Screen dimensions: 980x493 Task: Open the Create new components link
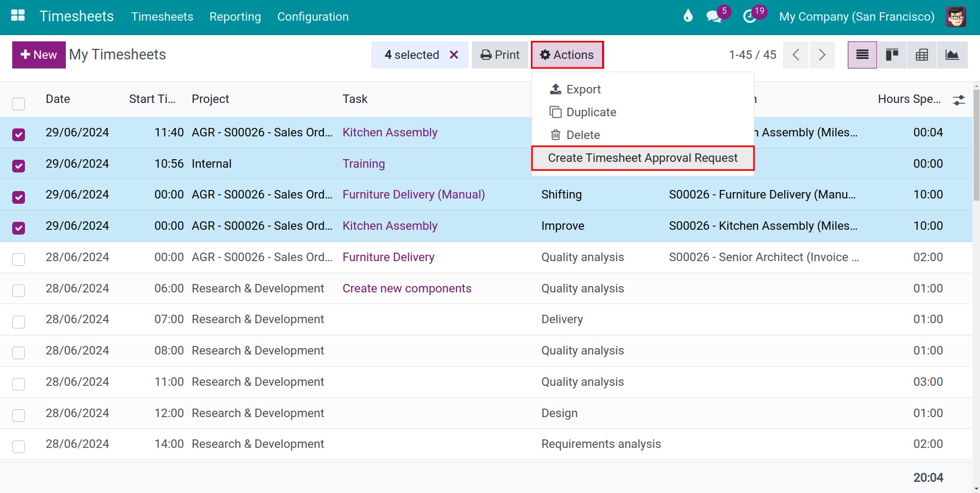point(407,289)
